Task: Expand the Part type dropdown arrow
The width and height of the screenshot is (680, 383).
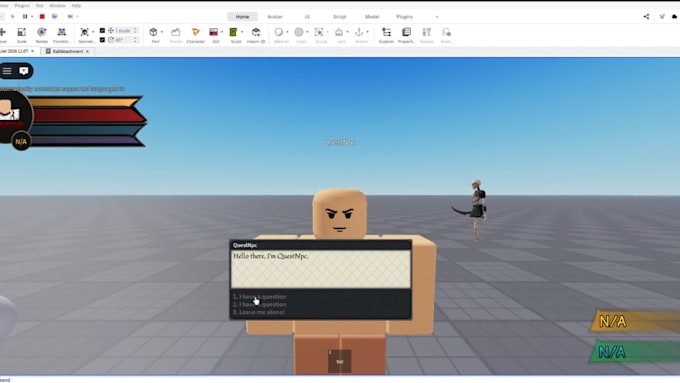Action: 162,32
